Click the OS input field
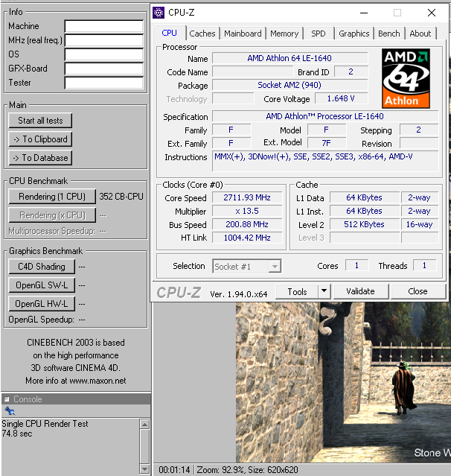Viewport: 451px width, 476px height. tap(103, 54)
